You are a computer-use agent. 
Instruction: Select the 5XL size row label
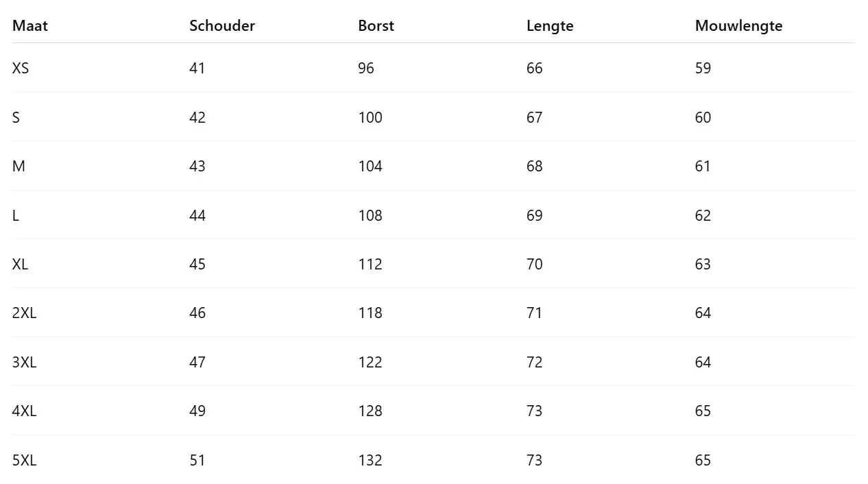click(x=24, y=460)
